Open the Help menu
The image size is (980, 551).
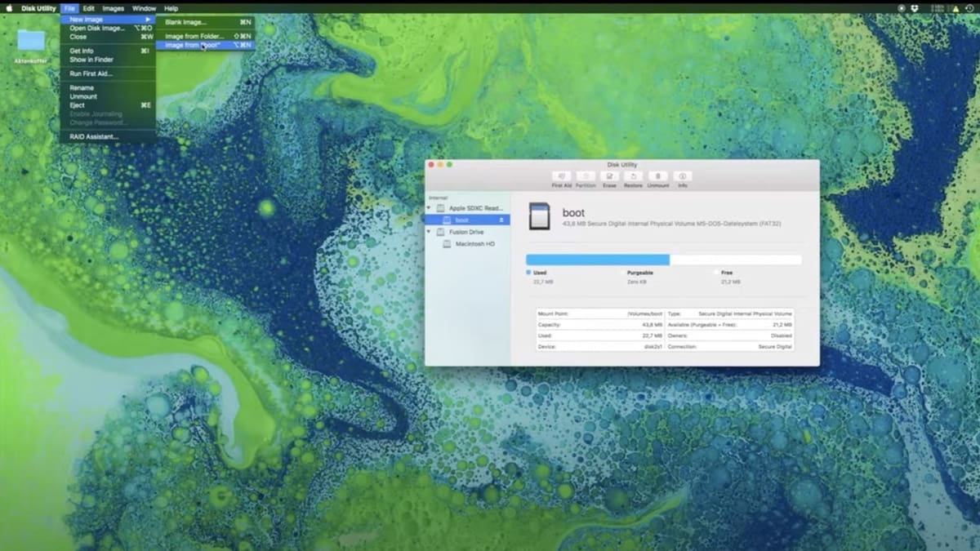click(171, 8)
